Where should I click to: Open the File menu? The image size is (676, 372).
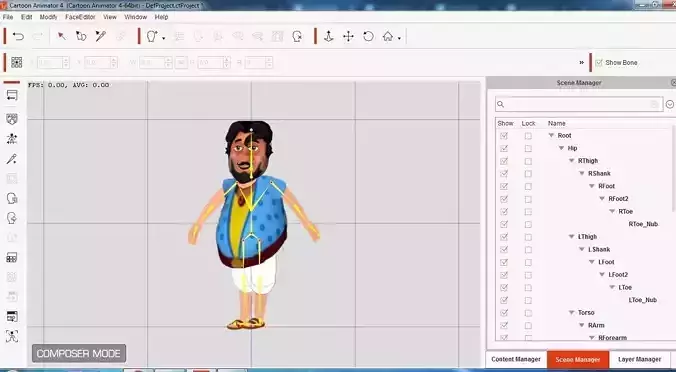(8, 17)
